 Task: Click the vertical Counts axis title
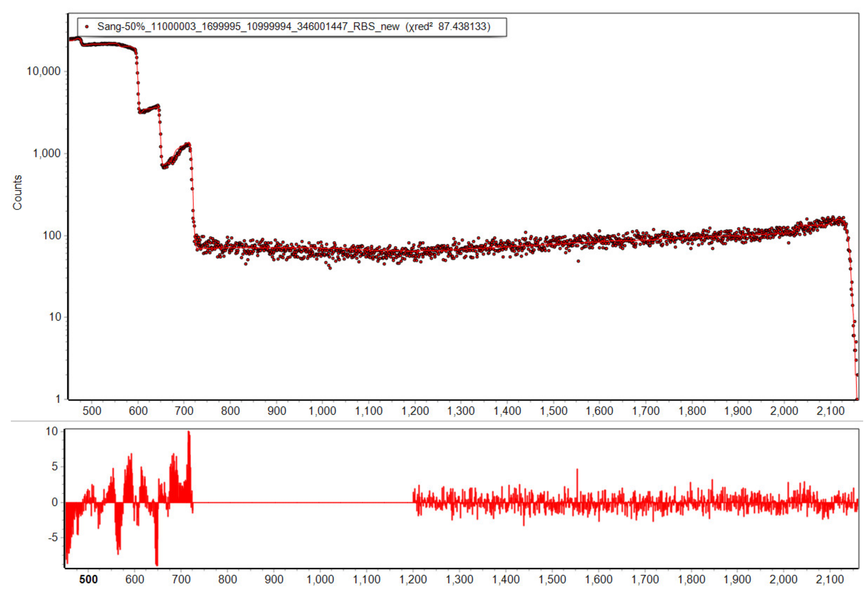pyautogui.click(x=18, y=193)
